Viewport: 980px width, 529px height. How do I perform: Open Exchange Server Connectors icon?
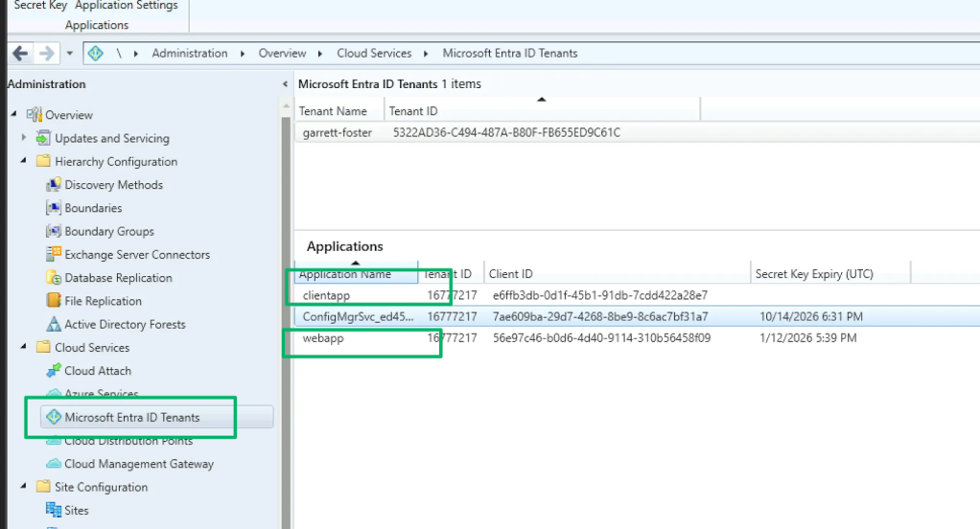(54, 255)
